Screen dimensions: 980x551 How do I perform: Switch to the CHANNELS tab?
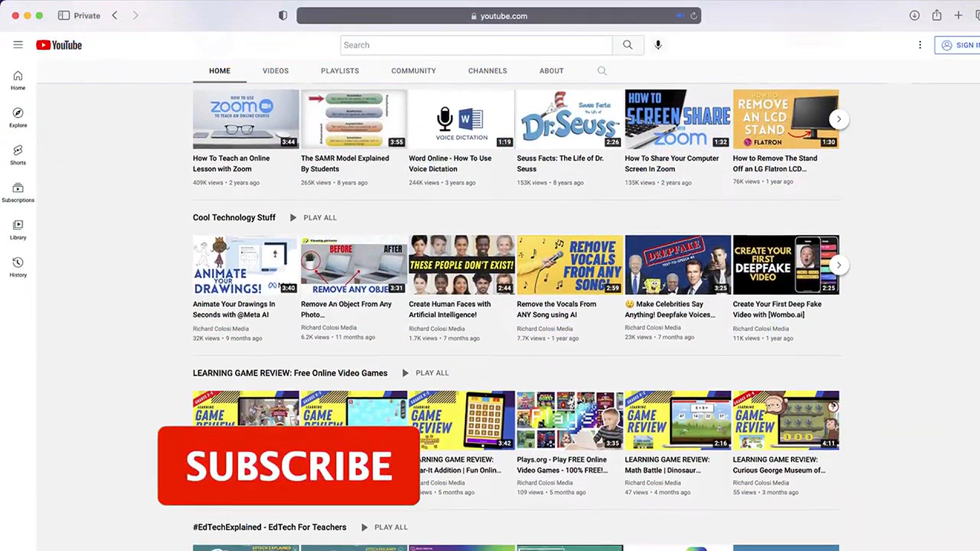point(487,71)
